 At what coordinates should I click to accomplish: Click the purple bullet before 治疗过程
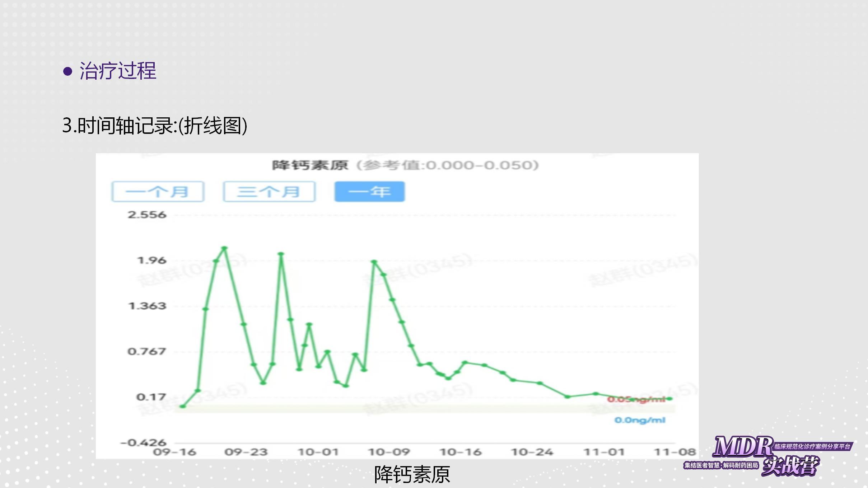[67, 71]
